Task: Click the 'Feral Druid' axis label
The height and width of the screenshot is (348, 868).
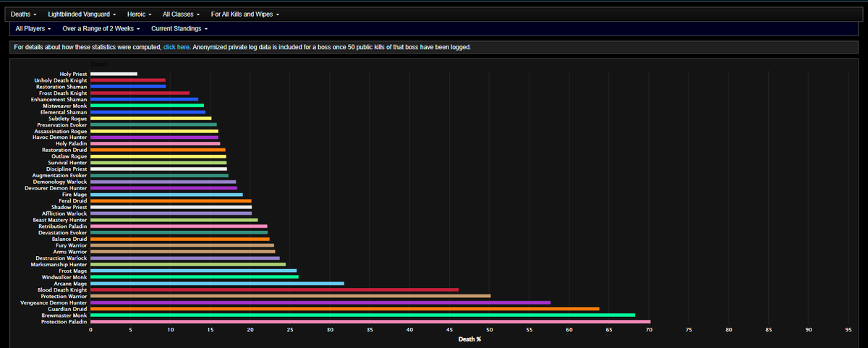Action: (73, 200)
